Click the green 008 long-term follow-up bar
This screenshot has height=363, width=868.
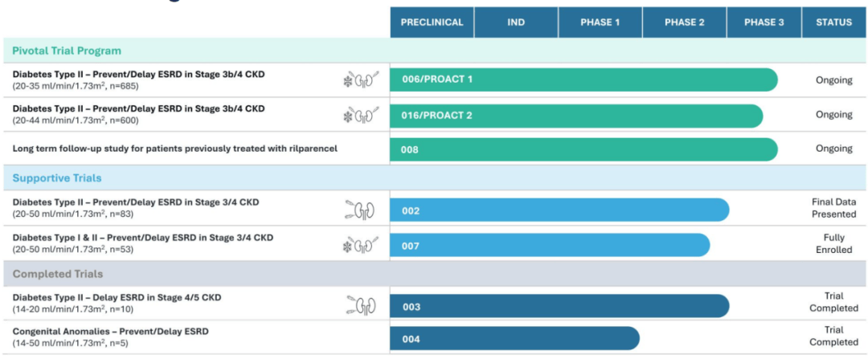tap(583, 149)
